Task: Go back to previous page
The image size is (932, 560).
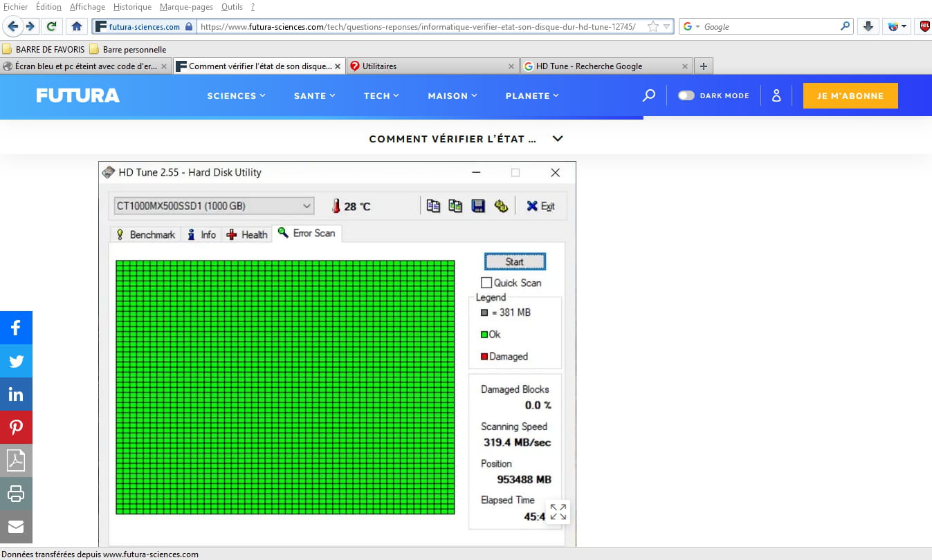Action: 13,26
